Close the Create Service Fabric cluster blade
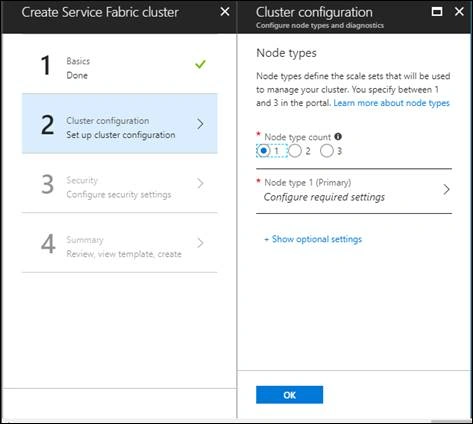The height and width of the screenshot is (424, 473). [x=225, y=12]
